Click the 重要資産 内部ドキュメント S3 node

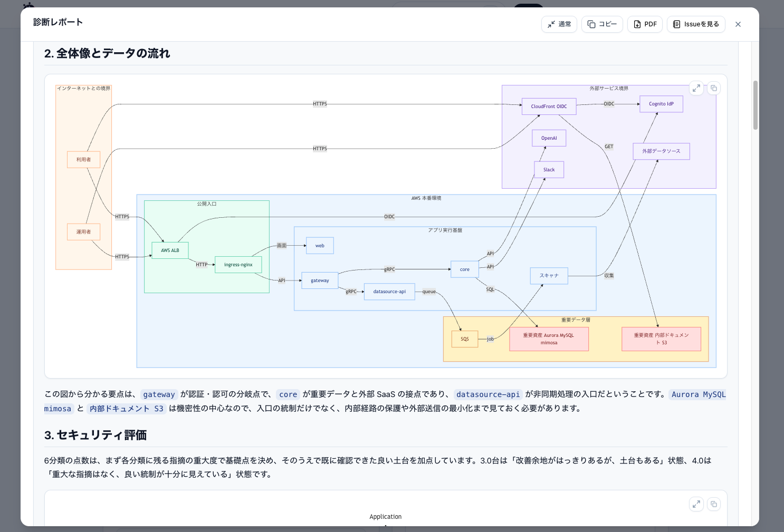pos(661,339)
